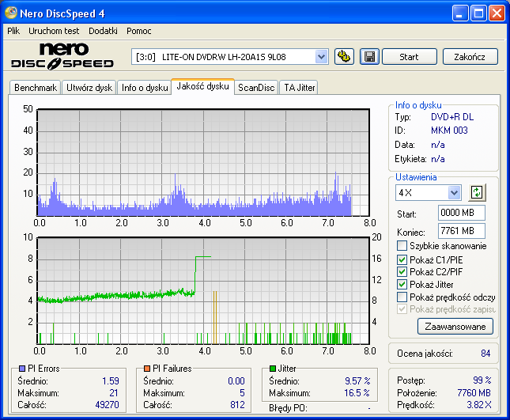Click the PI Errors upper graph

pyautogui.click(x=203, y=163)
